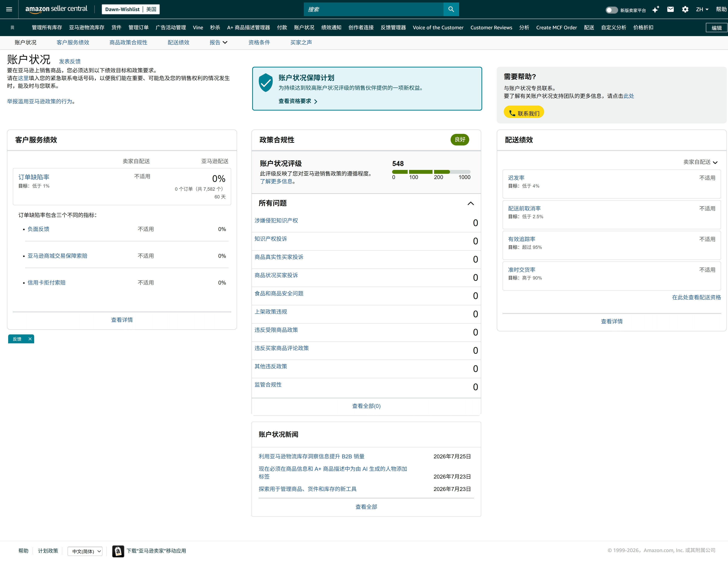Click the 发表反馈 link
The image size is (728, 573).
(70, 61)
